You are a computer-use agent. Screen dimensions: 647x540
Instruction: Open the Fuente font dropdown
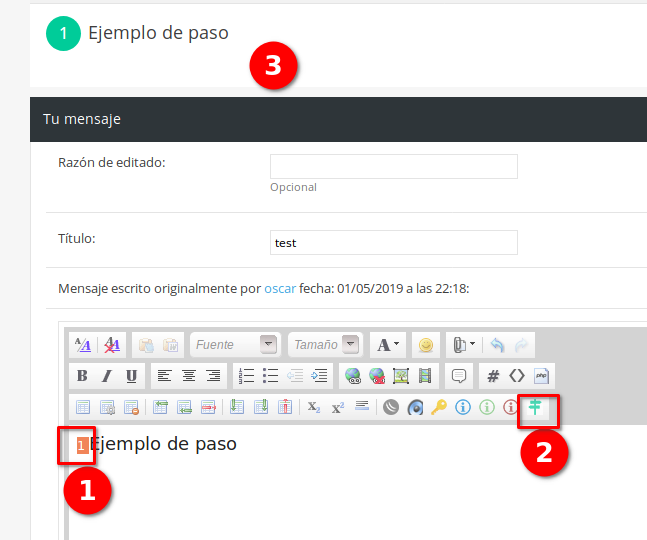click(x=234, y=345)
